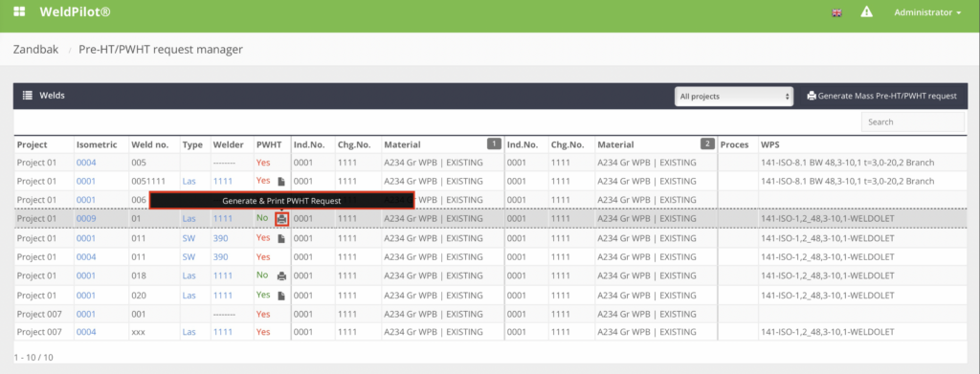Open the document icon in the weld 020 row

[281, 296]
